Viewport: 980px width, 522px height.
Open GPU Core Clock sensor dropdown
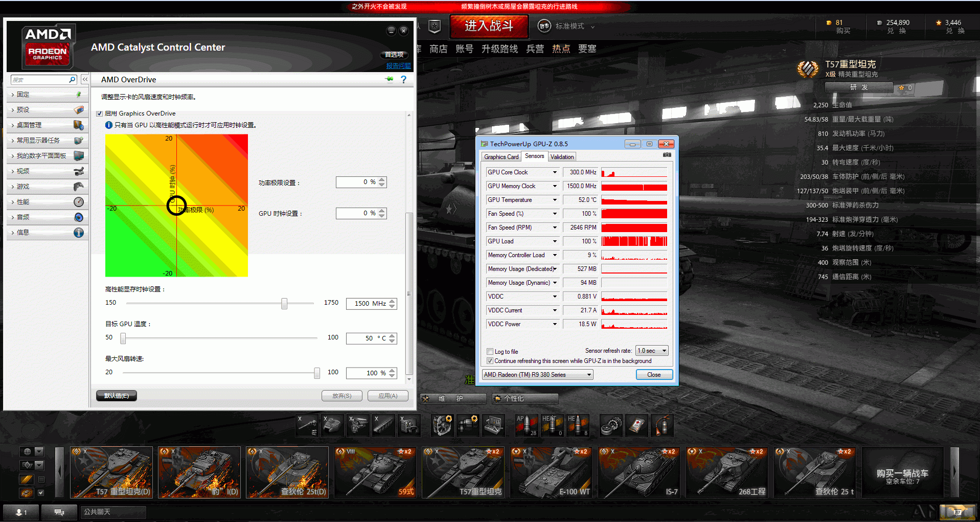[555, 172]
